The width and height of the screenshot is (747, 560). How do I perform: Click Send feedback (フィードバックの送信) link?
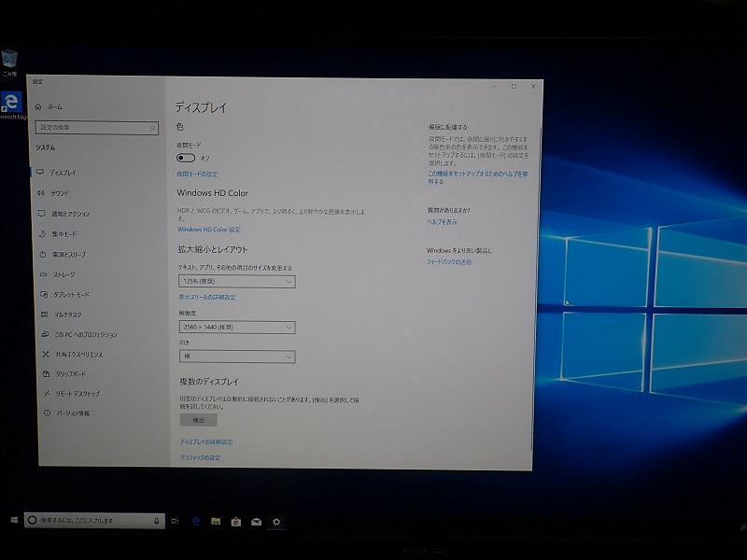tap(449, 262)
